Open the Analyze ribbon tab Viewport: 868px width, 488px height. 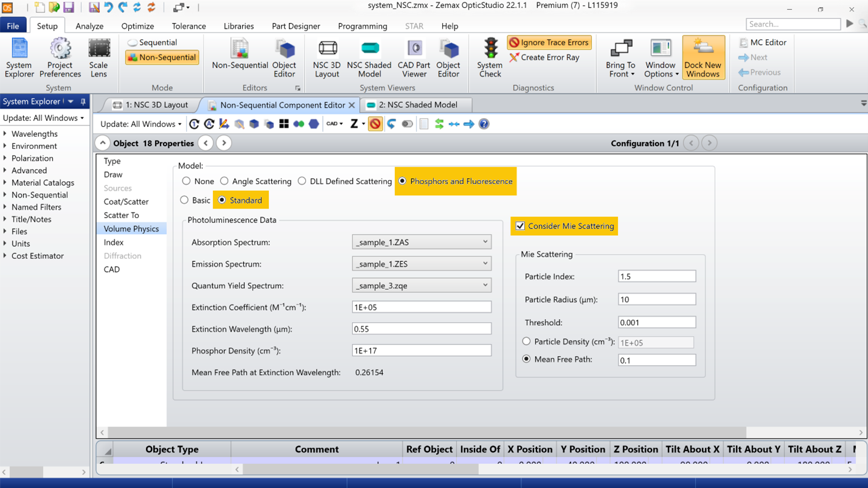[89, 26]
